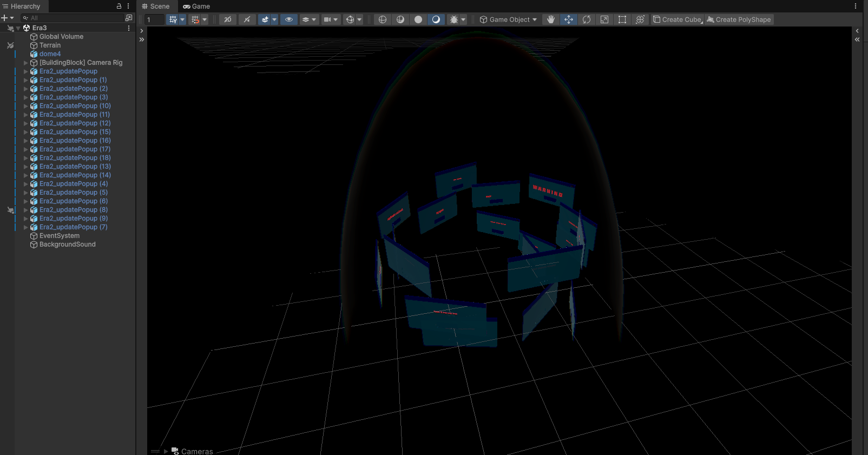Toggle scene effects button
The width and height of the screenshot is (868, 455).
265,19
